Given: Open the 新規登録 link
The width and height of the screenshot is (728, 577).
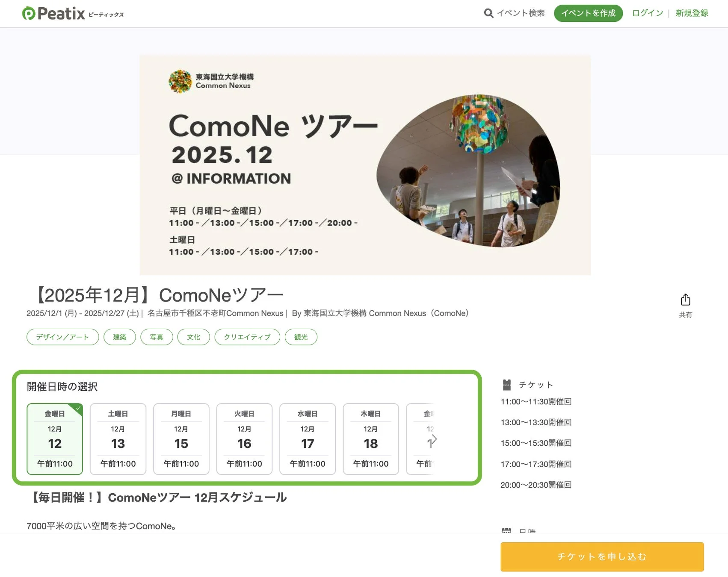Looking at the screenshot, I should tap(692, 13).
